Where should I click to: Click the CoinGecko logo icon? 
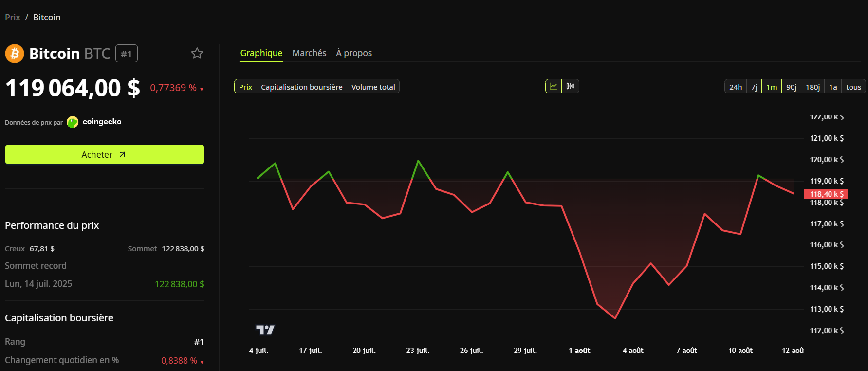point(73,122)
